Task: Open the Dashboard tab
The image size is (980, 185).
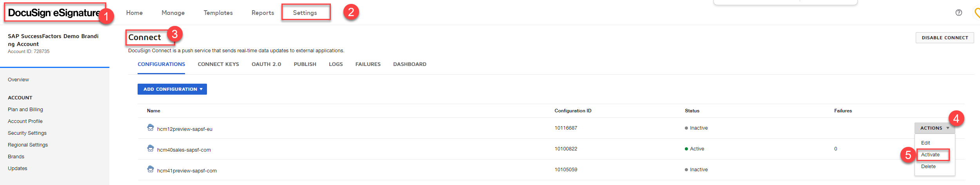Action: pyautogui.click(x=410, y=64)
